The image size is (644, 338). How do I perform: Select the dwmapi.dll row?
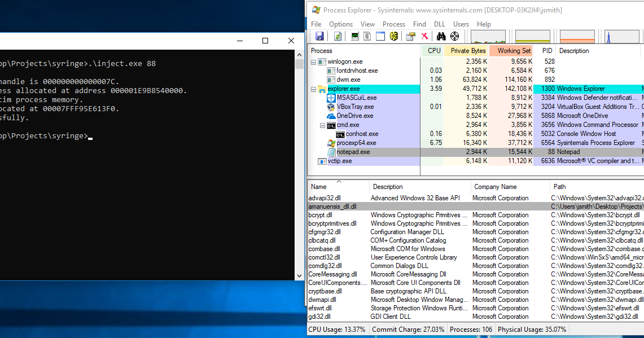tap(476, 300)
